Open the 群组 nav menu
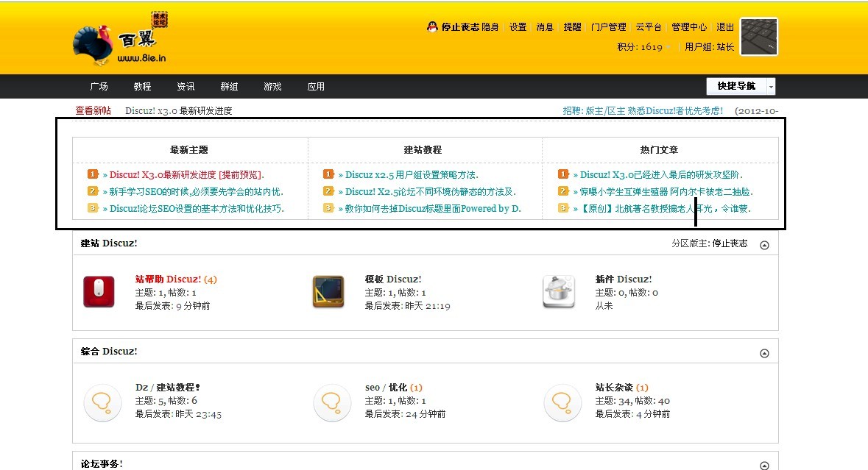The image size is (868, 470). [x=229, y=87]
